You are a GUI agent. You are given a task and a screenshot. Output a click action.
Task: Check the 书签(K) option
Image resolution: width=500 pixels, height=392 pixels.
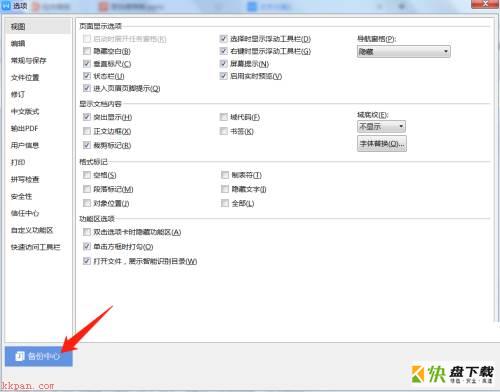[x=223, y=131]
